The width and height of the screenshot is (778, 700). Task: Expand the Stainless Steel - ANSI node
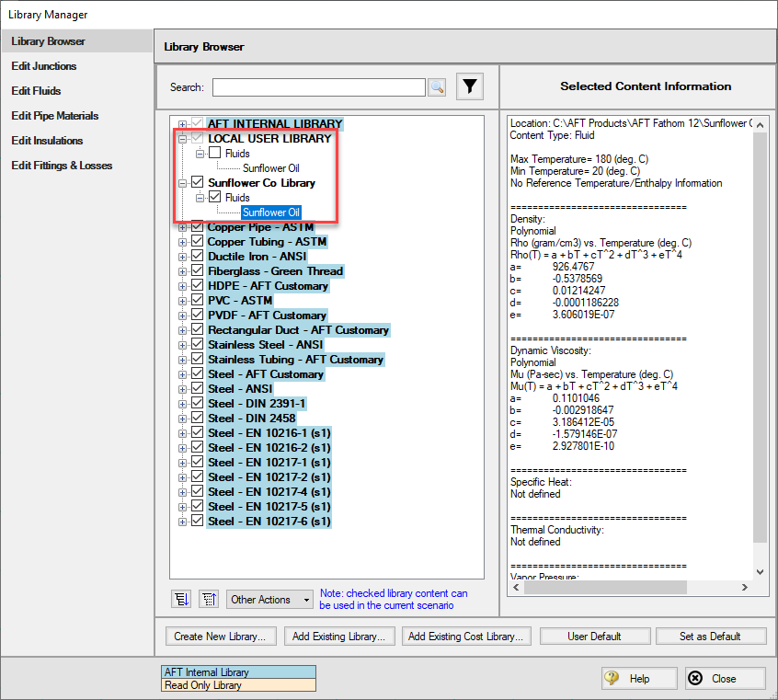183,345
